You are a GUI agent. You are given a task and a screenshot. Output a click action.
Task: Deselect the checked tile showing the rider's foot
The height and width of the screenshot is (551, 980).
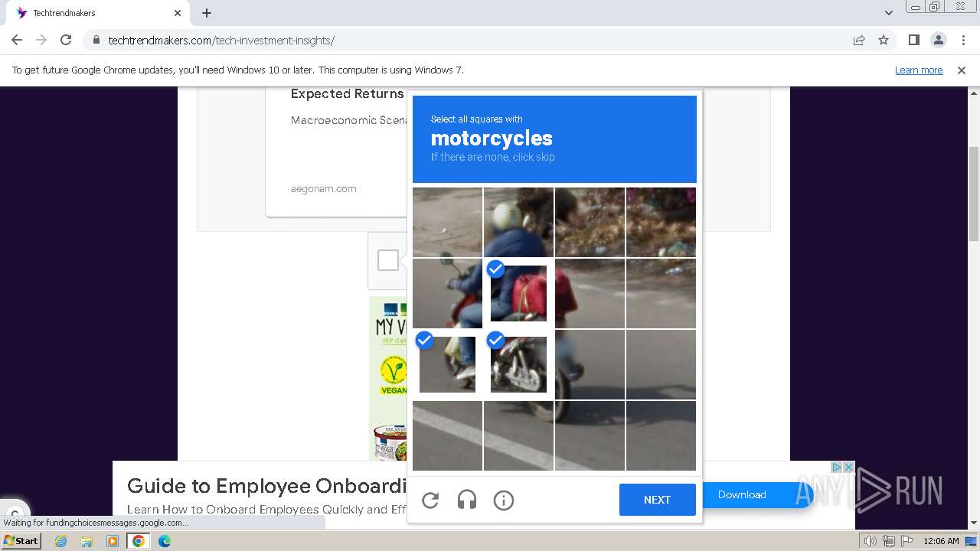point(447,364)
